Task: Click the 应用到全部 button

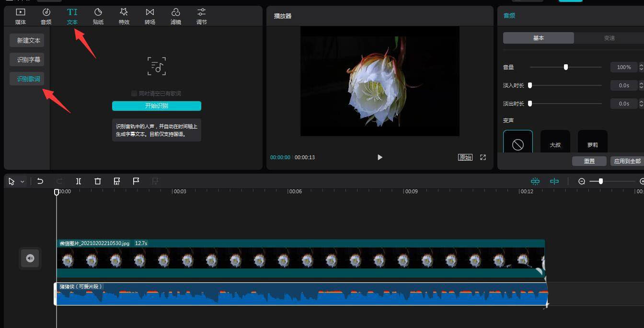Action: point(627,161)
